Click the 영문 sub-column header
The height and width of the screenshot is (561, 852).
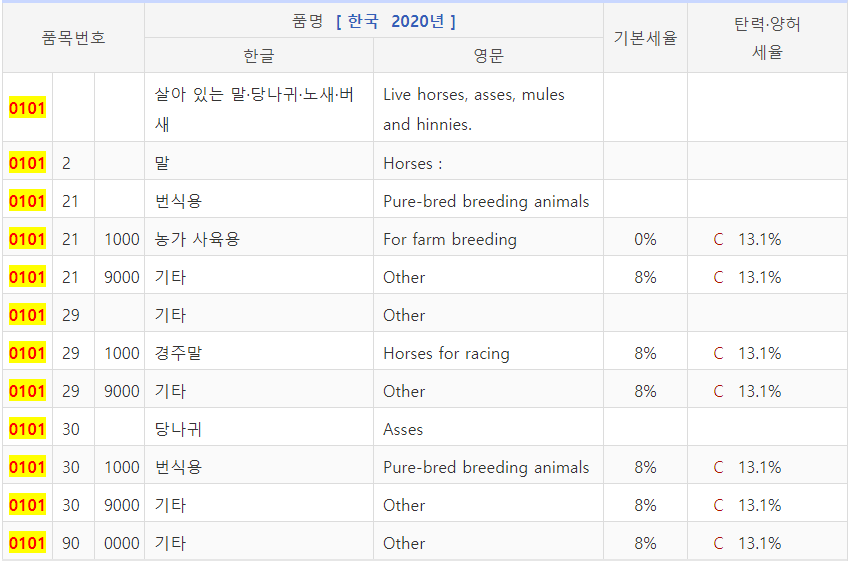click(x=488, y=55)
